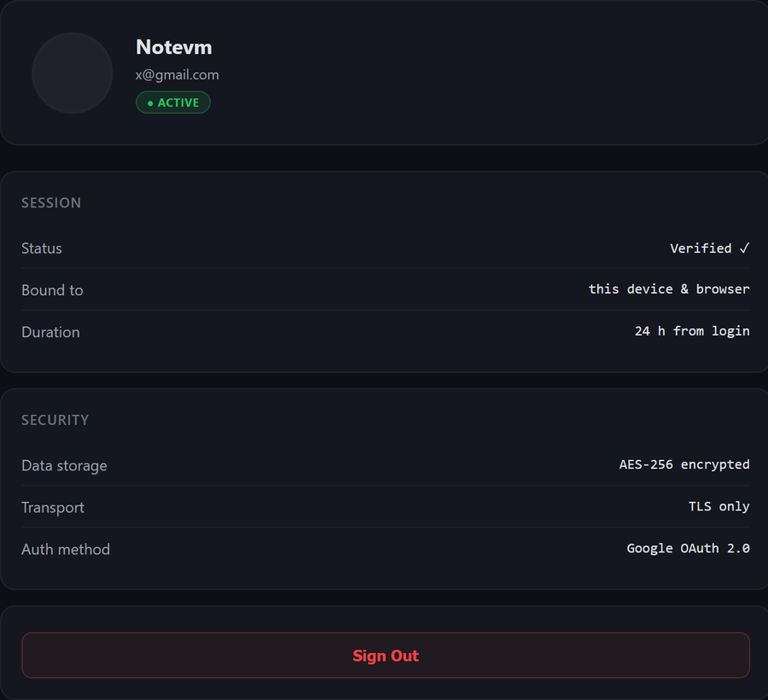Viewport: 768px width, 700px height.
Task: Click the "this device & browser" value
Action: pos(669,289)
